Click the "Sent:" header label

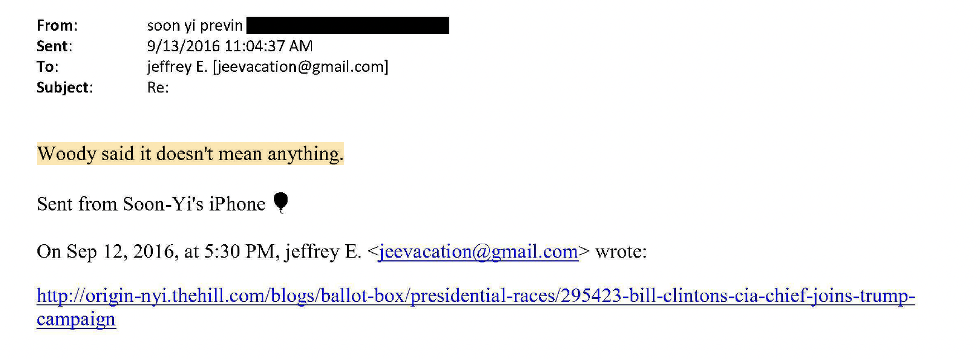[x=54, y=46]
